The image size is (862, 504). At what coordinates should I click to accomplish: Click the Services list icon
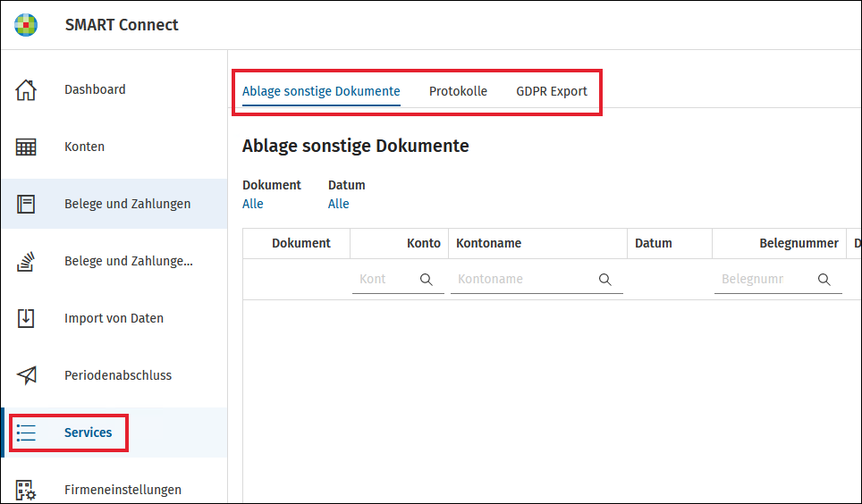[26, 433]
